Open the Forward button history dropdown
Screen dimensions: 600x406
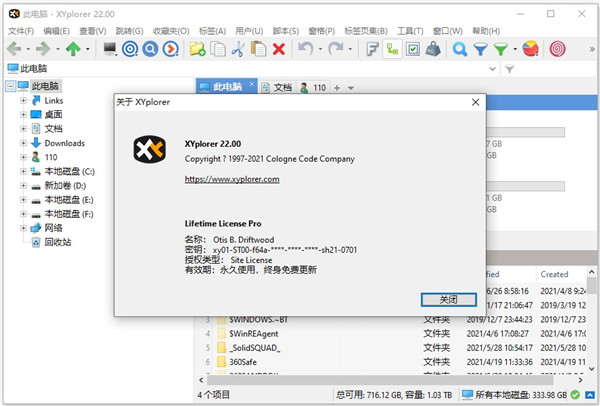coord(58,49)
